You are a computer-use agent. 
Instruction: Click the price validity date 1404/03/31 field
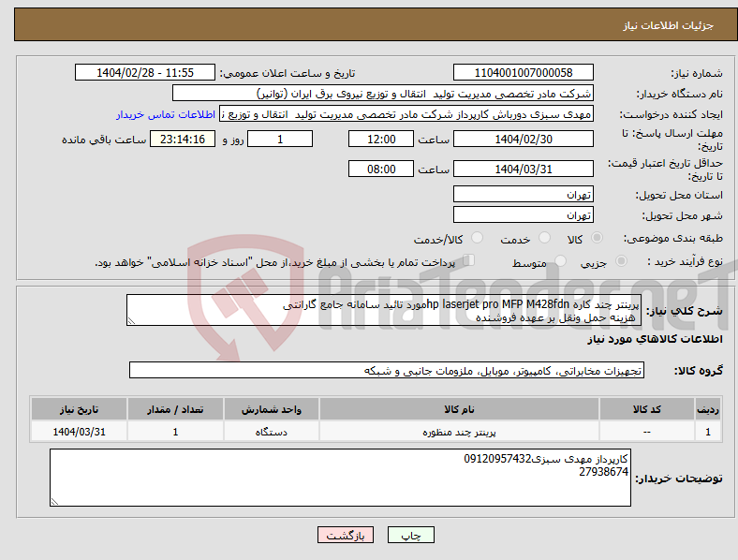coord(523,169)
